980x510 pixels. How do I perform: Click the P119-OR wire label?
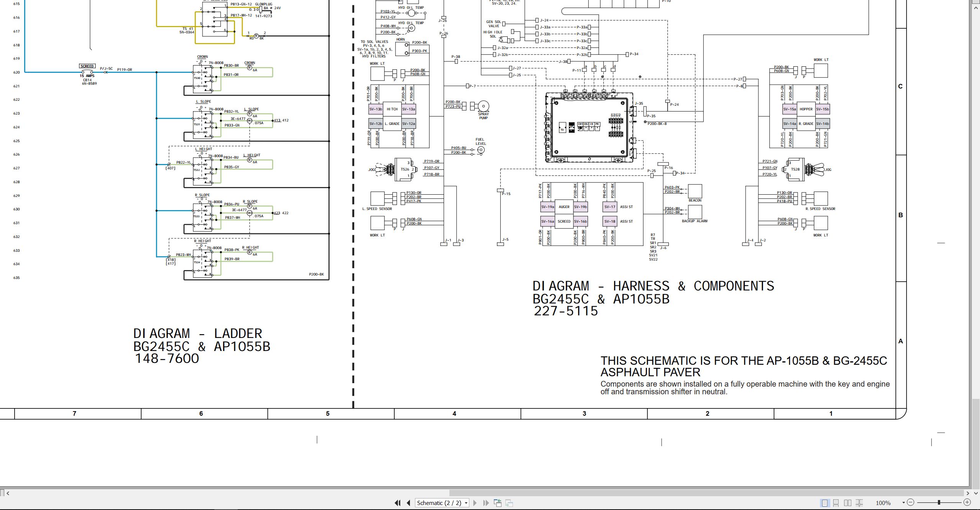click(124, 70)
